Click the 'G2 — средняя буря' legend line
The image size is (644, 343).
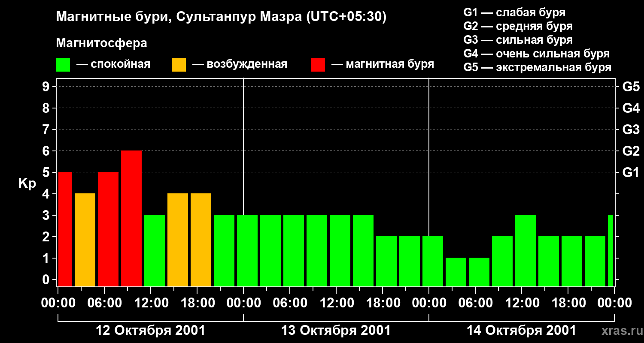518,26
